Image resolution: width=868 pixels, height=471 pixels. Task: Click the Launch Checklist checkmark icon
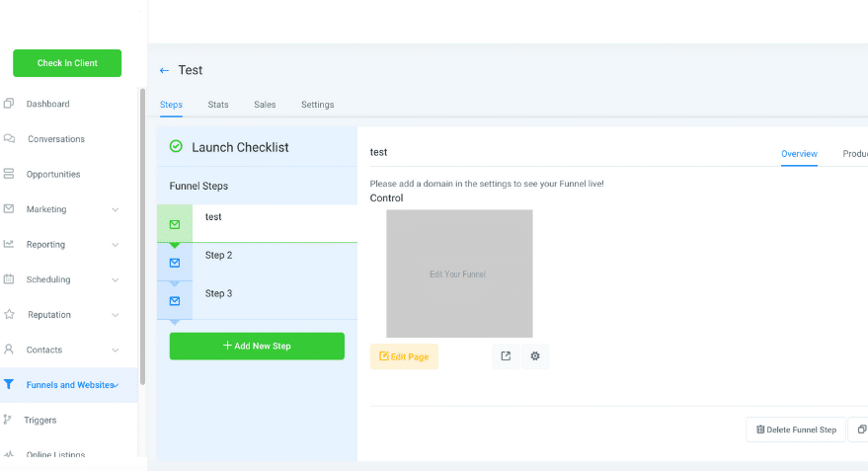point(176,147)
